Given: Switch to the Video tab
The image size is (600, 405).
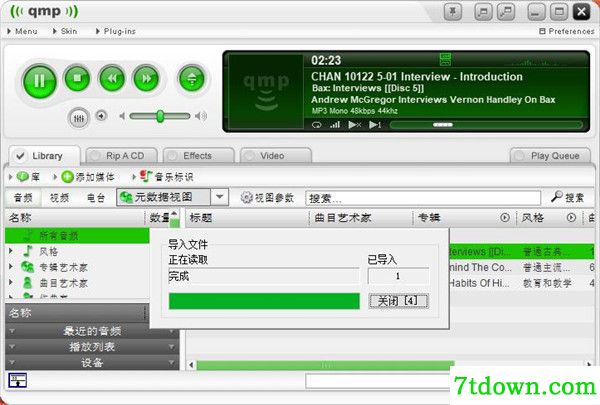Looking at the screenshot, I should coord(276,156).
